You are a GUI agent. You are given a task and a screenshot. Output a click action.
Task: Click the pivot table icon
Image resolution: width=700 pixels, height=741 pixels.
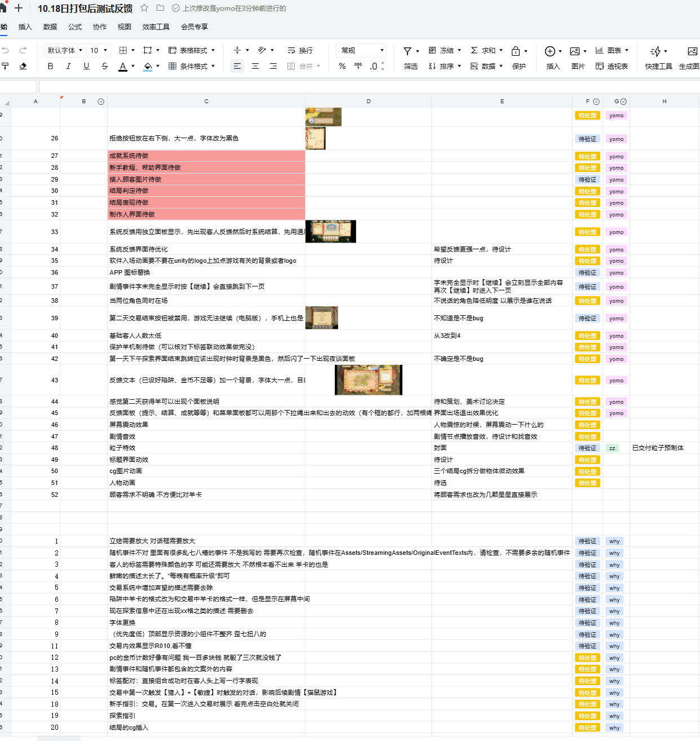(x=600, y=66)
